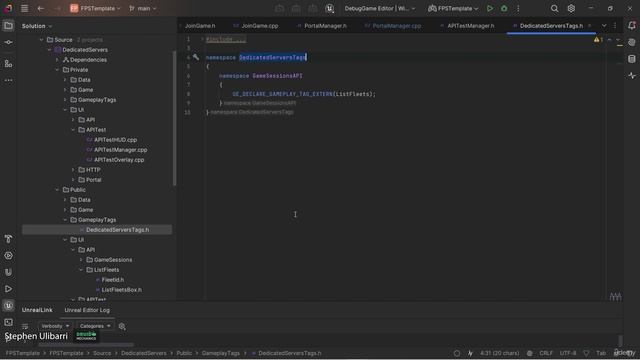Image resolution: width=640 pixels, height=360 pixels.
Task: Click the caret position 4:31 status
Action: pos(500,353)
